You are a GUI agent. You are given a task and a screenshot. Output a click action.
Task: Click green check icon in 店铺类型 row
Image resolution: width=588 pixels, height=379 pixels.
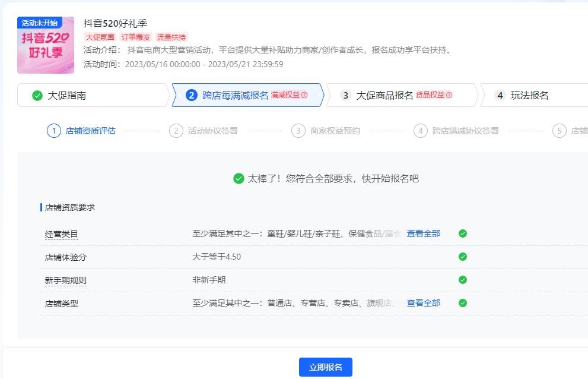[x=463, y=303]
